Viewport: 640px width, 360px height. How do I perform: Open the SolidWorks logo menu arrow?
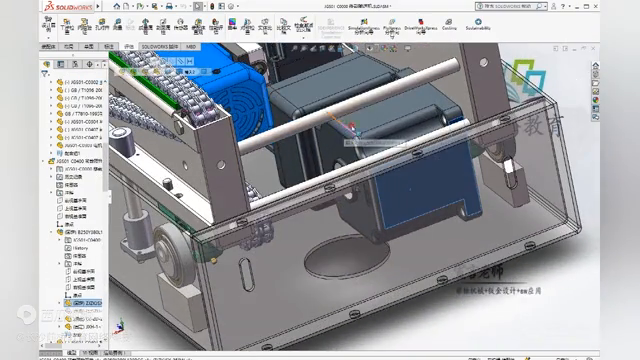click(x=98, y=6)
